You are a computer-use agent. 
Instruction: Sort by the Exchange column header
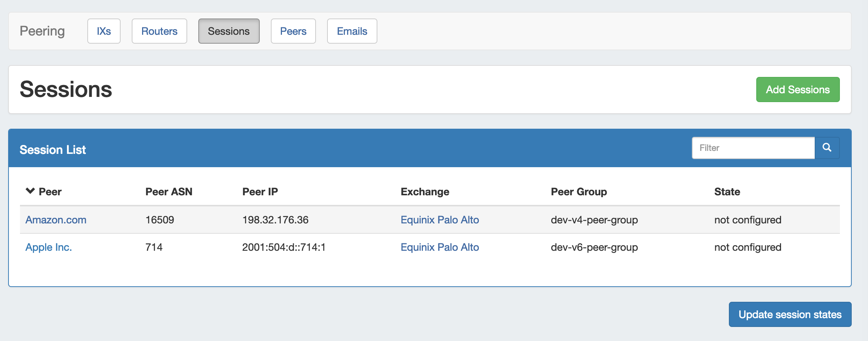click(425, 192)
